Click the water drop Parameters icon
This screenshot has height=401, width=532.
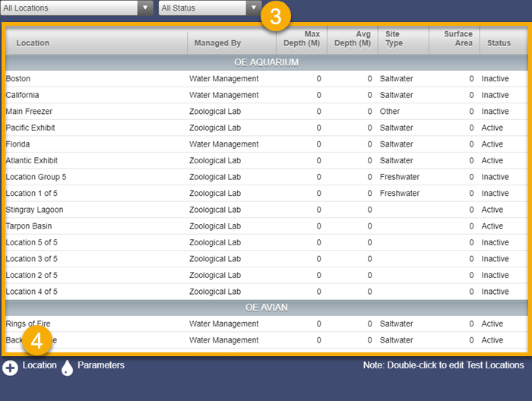[x=67, y=368]
